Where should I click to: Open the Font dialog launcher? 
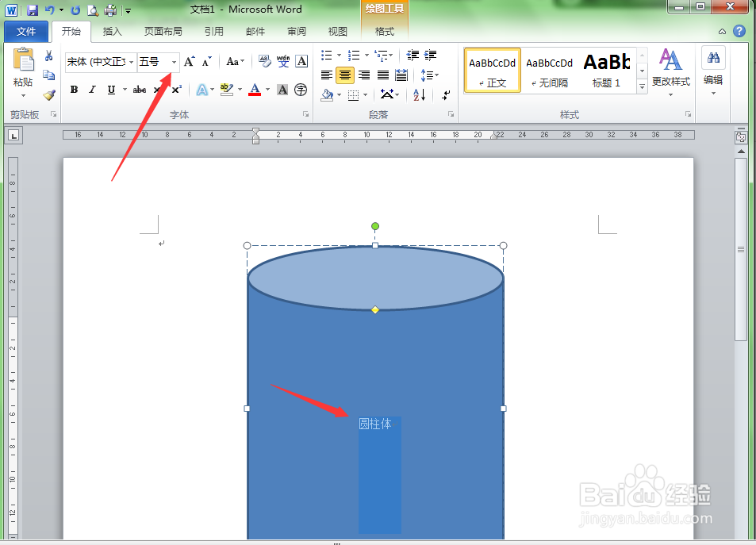[x=305, y=114]
